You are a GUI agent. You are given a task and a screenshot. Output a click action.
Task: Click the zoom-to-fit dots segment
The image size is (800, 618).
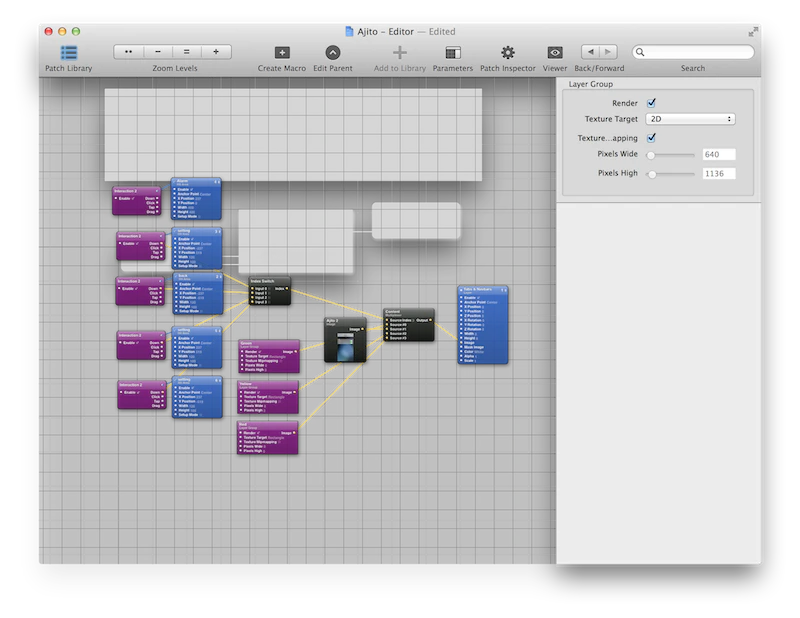(129, 52)
